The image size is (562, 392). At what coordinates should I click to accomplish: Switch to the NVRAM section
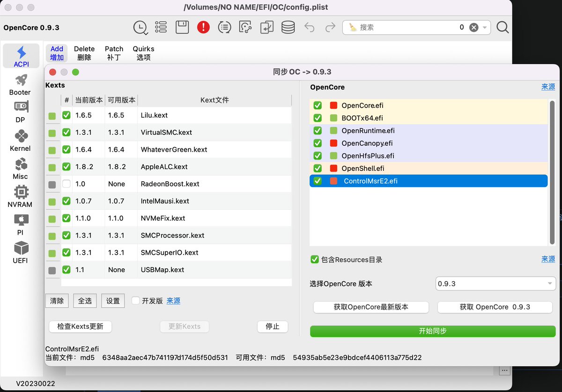[x=20, y=194]
